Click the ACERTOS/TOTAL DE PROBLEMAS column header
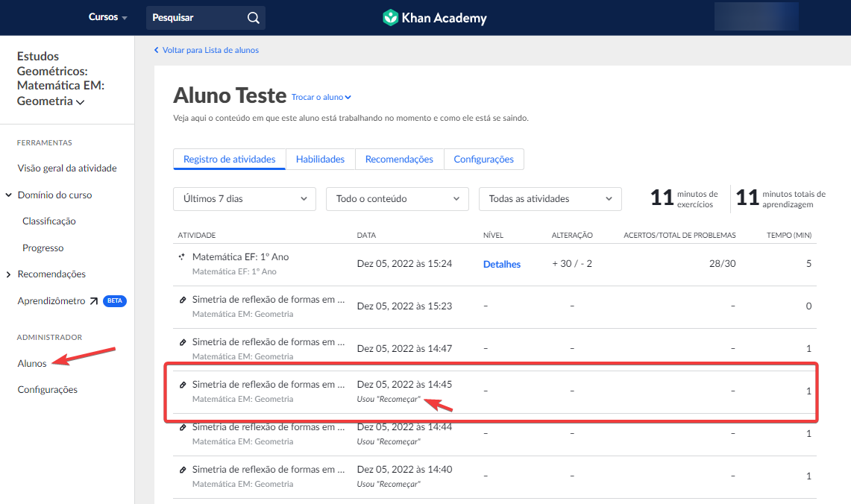 click(679, 236)
